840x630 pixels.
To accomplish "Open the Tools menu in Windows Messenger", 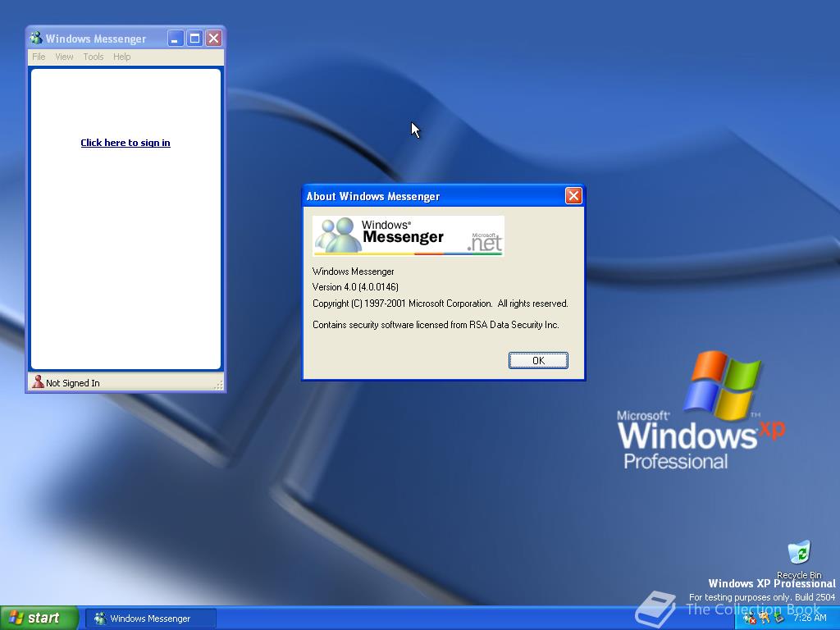I will (x=94, y=57).
